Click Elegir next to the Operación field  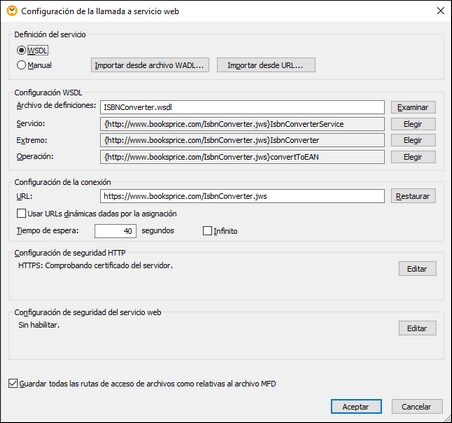(x=413, y=157)
